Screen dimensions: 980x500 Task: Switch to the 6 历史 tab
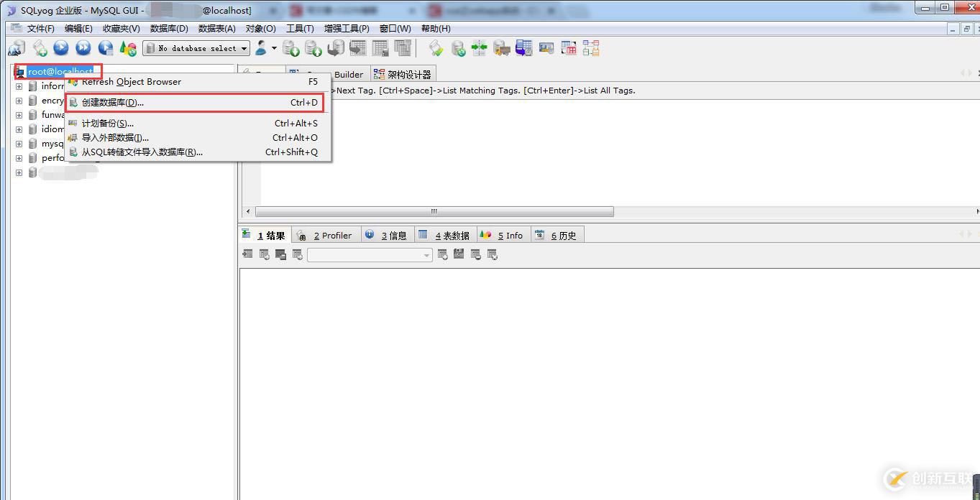(557, 236)
